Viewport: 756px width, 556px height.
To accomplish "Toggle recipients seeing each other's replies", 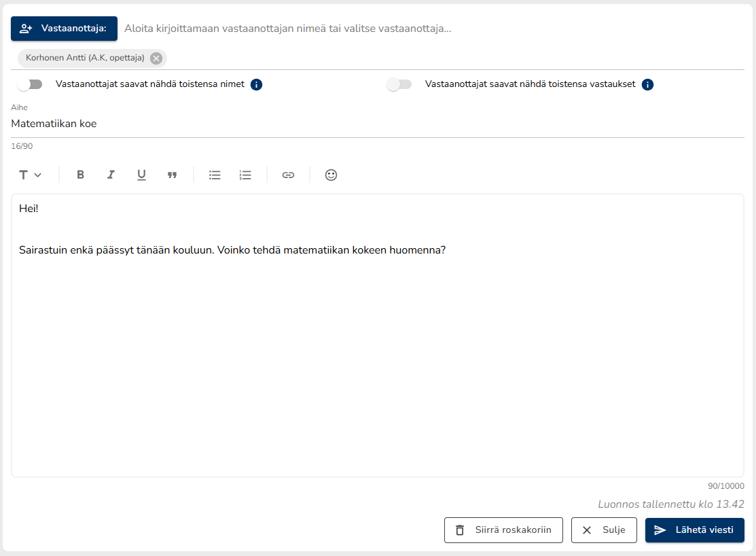I will coord(399,84).
